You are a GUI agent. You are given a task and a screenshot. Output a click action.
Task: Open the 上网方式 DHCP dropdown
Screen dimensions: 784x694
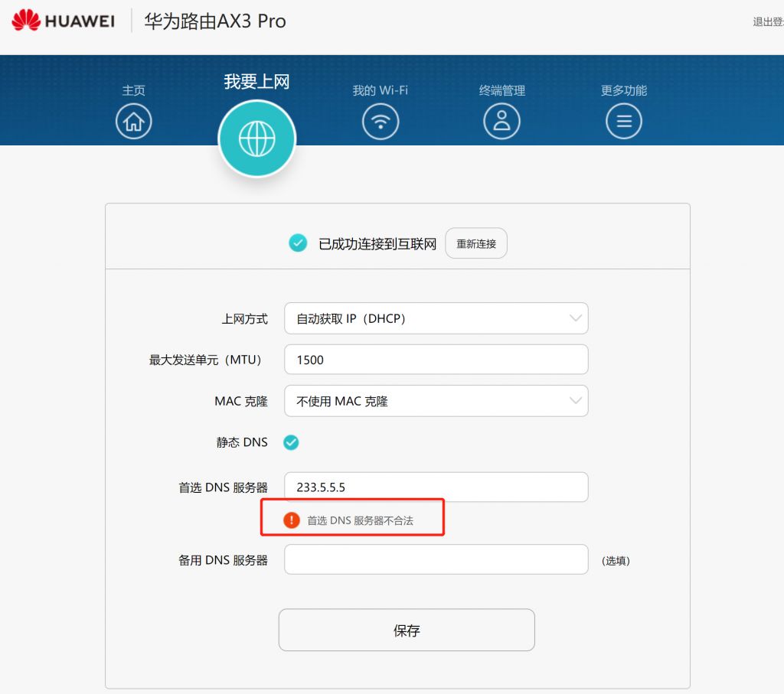pos(436,318)
